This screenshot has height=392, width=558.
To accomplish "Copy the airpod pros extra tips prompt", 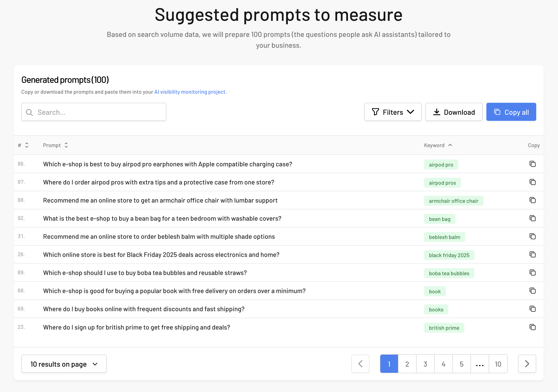I will [x=532, y=182].
